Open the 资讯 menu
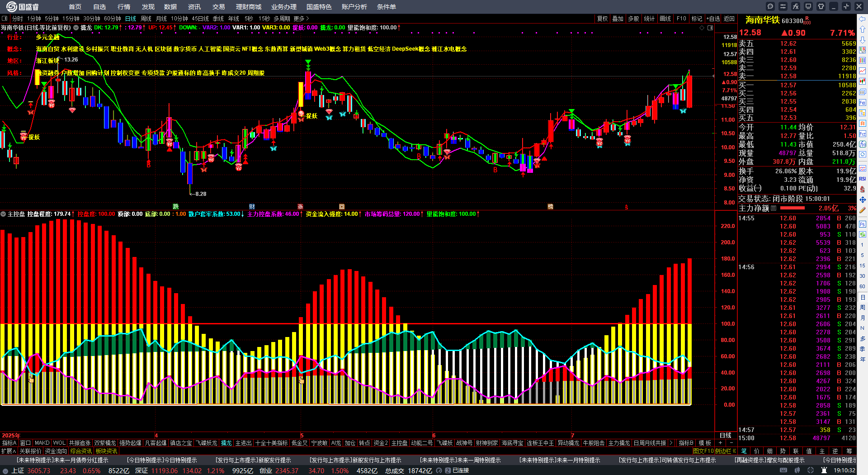868x475 pixels. point(194,7)
